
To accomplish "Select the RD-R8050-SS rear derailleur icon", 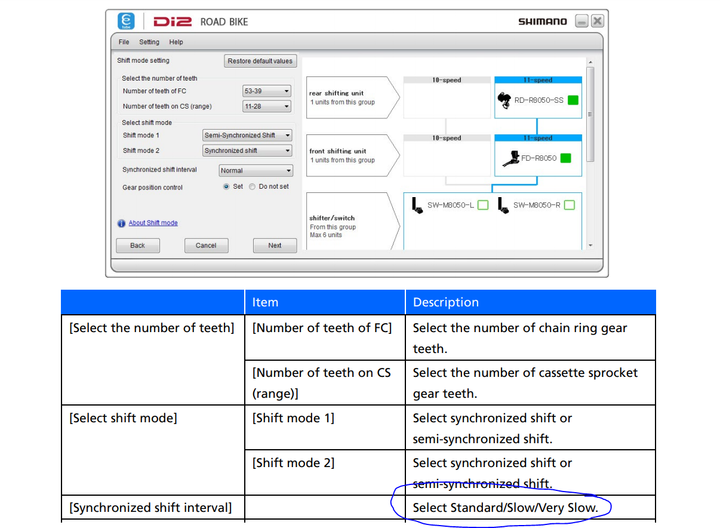I will pyautogui.click(x=504, y=100).
